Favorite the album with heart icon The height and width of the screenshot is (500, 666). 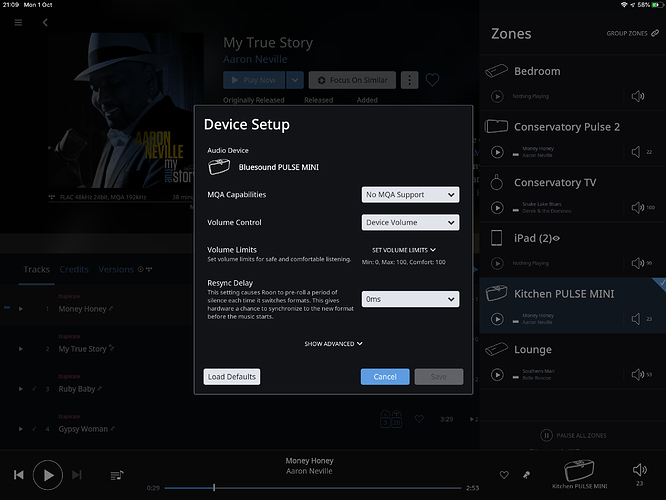click(x=432, y=79)
